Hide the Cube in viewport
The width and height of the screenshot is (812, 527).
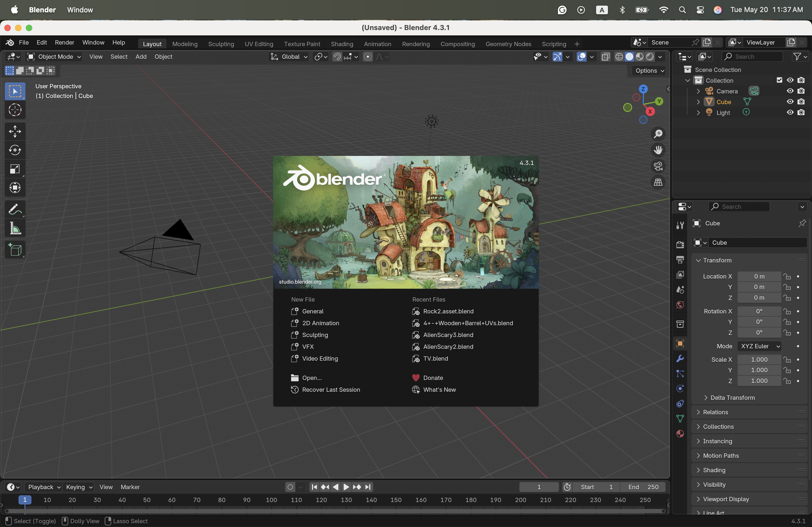coord(790,102)
